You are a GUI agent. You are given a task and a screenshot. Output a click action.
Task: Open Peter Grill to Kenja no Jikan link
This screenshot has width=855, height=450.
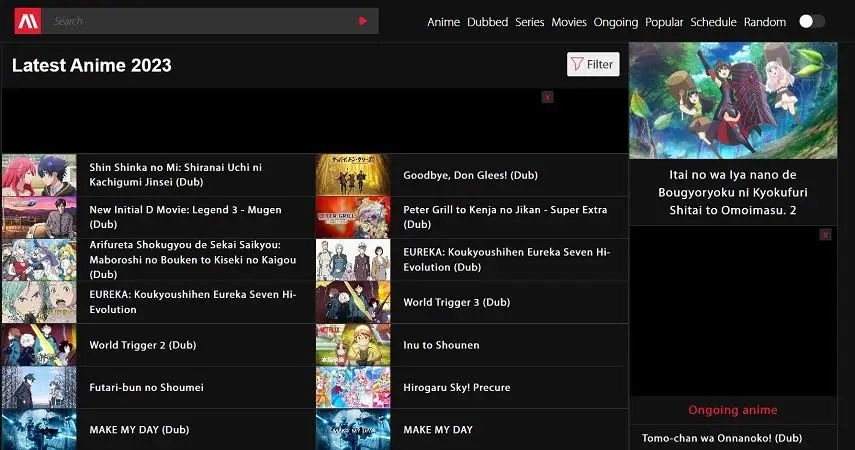[x=505, y=217]
